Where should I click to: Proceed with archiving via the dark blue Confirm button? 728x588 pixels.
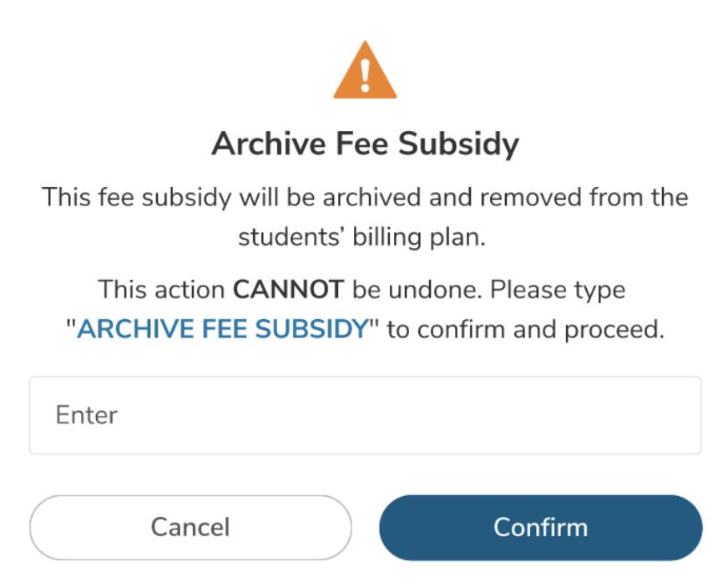click(x=540, y=528)
